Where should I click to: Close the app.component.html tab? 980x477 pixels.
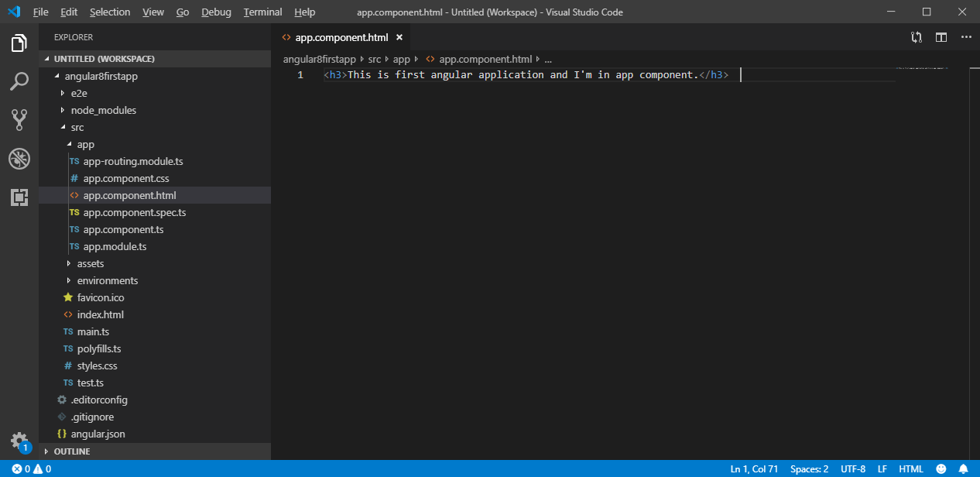(399, 37)
